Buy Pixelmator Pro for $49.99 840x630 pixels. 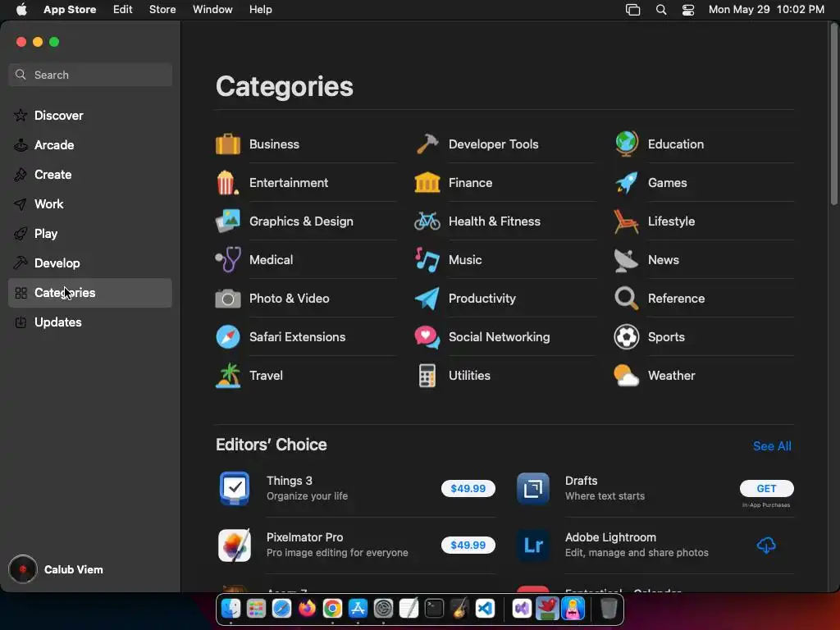coord(468,546)
